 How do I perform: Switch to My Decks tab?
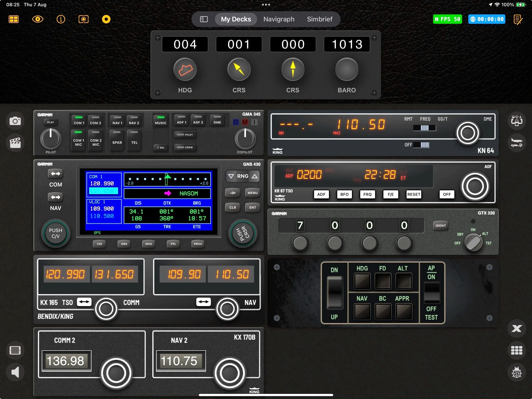(x=236, y=19)
